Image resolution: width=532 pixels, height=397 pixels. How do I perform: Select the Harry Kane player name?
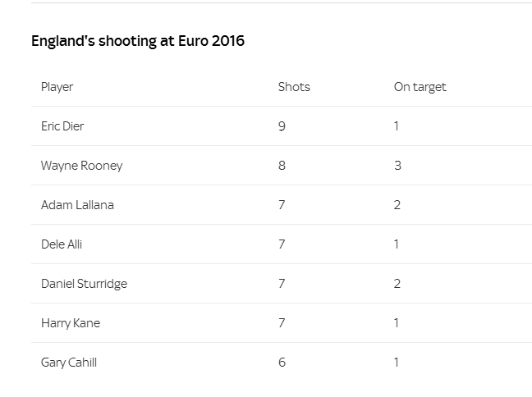pos(71,323)
